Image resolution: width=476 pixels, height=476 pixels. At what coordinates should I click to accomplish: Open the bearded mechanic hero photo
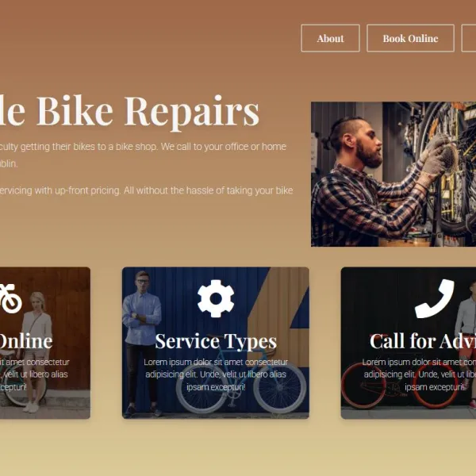[393, 174]
